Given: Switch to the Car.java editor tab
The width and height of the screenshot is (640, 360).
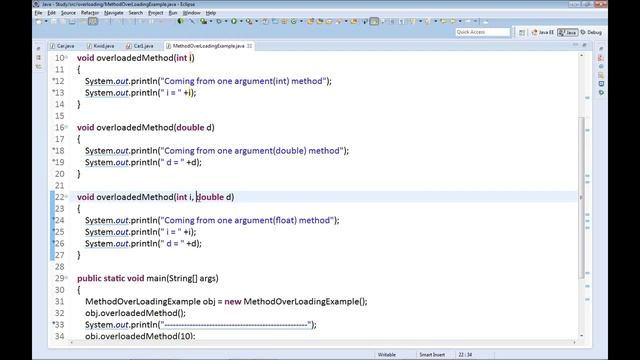Looking at the screenshot, I should pyautogui.click(x=62, y=46).
